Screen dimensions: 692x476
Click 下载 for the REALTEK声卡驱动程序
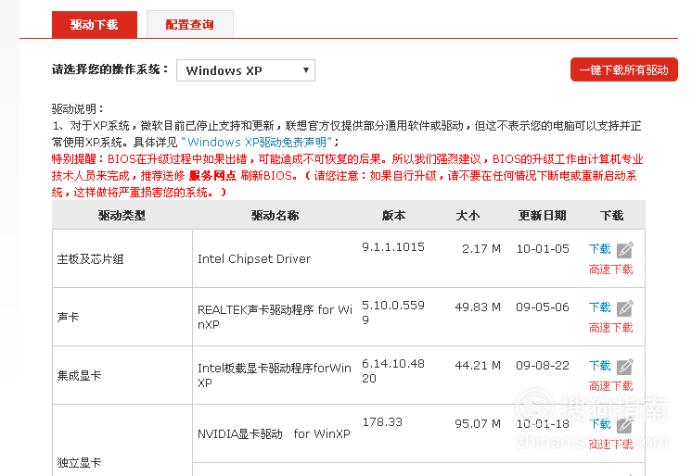(x=600, y=307)
